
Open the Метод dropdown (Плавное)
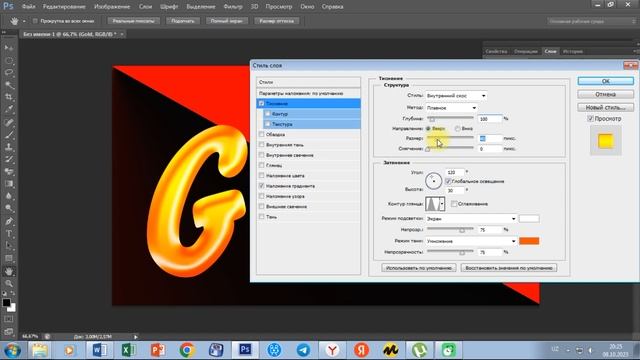pyautogui.click(x=451, y=108)
